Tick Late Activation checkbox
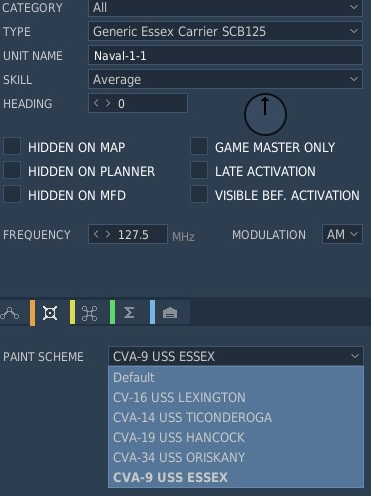This screenshot has width=371, height=496. click(199, 170)
